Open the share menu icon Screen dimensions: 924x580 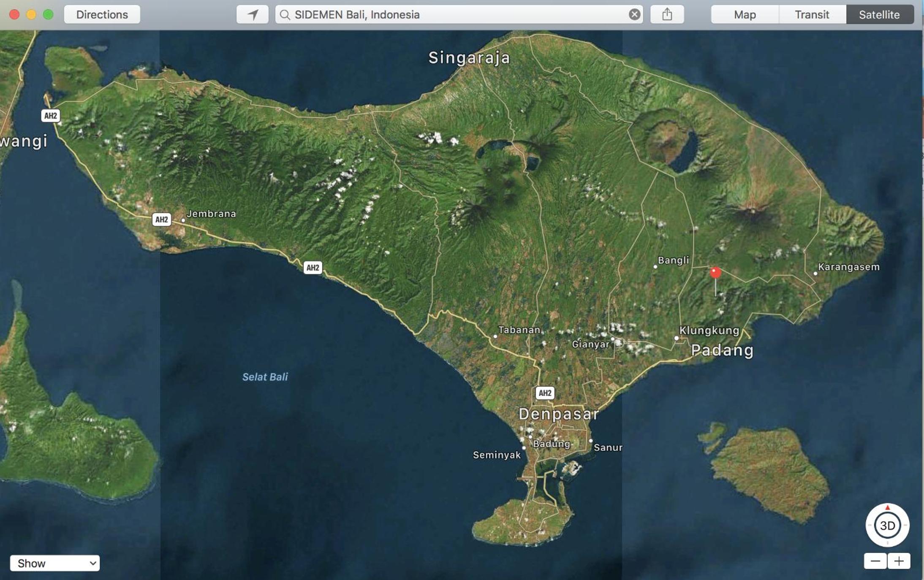click(667, 14)
